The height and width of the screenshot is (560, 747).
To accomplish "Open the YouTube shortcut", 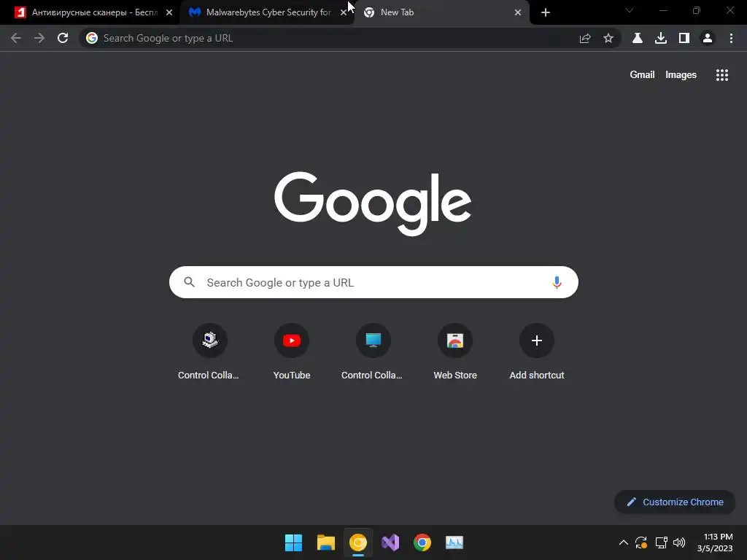I will (292, 351).
